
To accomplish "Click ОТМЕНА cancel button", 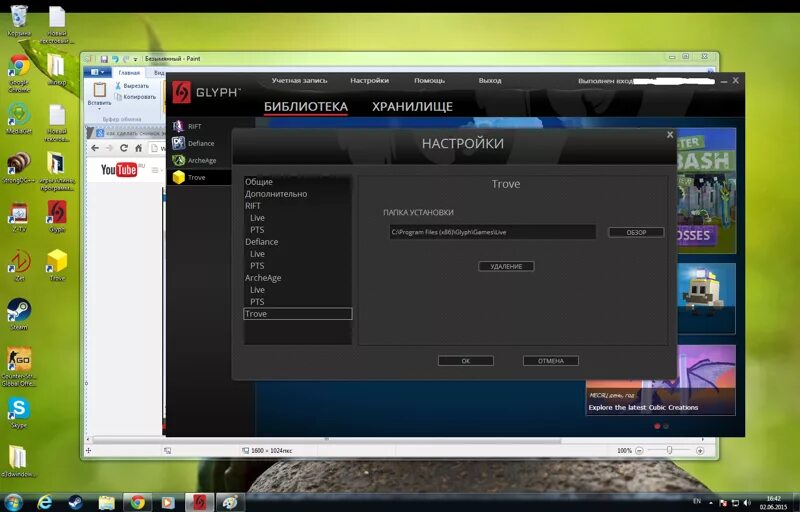I will (x=551, y=361).
